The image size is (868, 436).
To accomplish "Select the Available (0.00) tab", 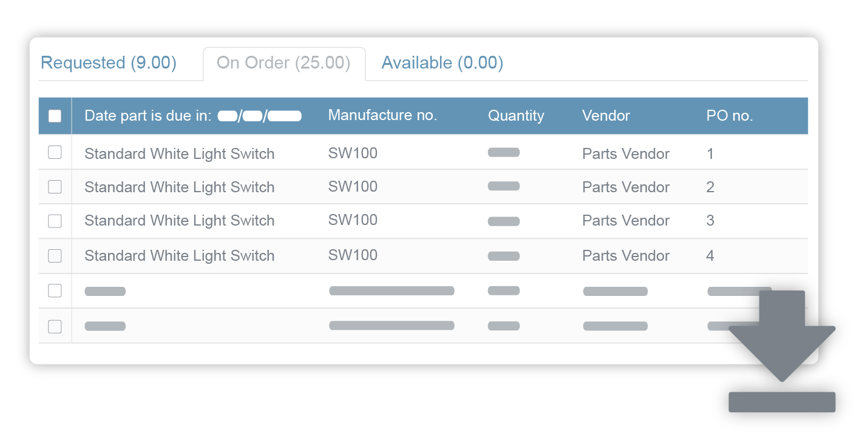I will (x=442, y=63).
